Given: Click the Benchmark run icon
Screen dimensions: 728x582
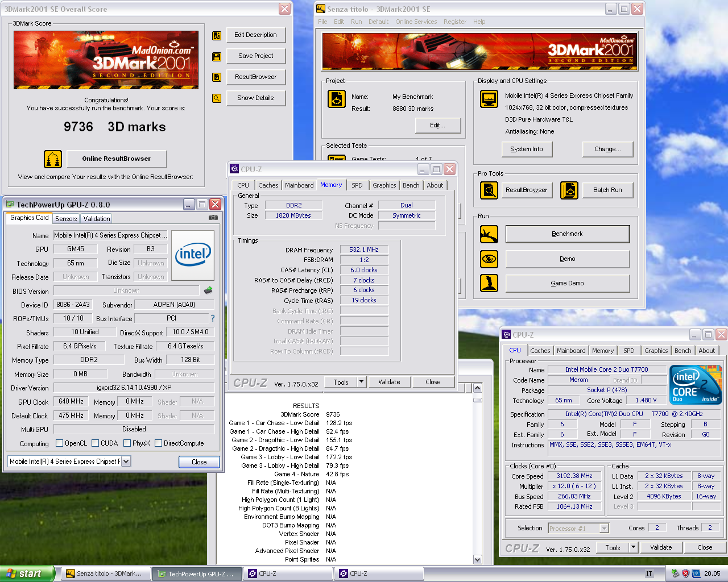Looking at the screenshot, I should point(489,234).
